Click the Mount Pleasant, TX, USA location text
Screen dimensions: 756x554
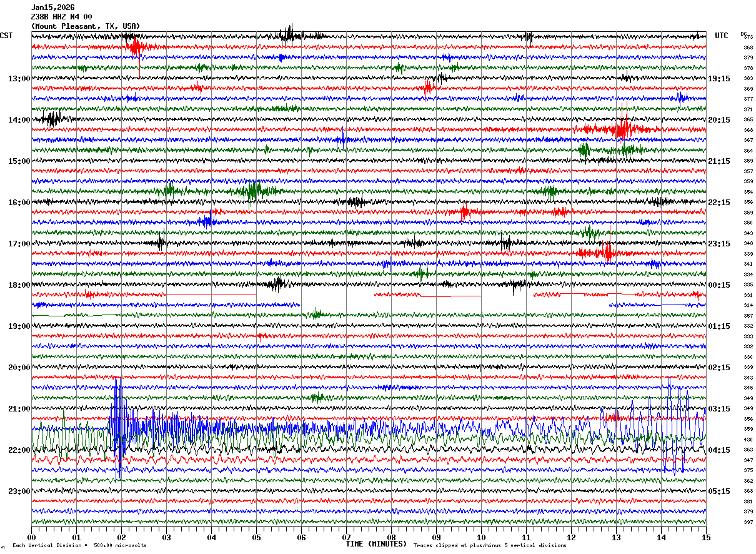point(86,26)
